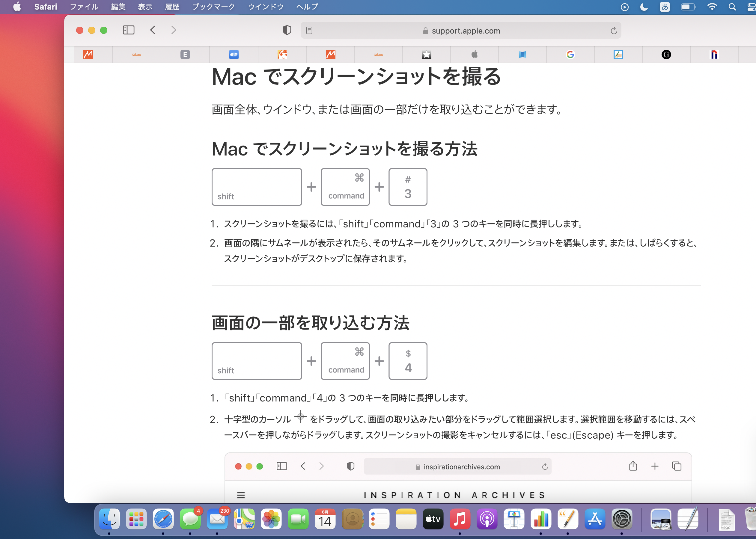Open the star icon favorites bookmark
This screenshot has height=539, width=756.
point(426,55)
